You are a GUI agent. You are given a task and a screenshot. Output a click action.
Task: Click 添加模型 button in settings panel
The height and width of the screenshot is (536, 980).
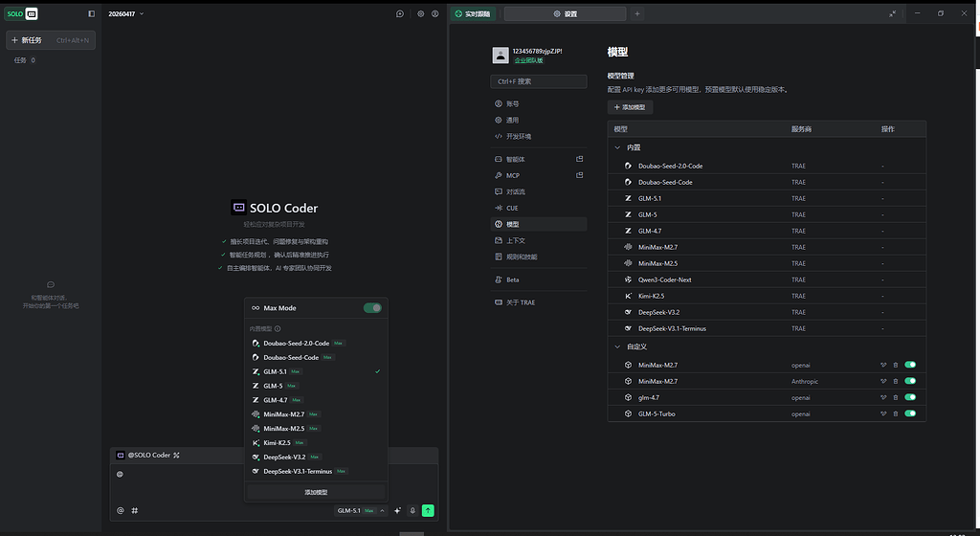click(x=630, y=107)
